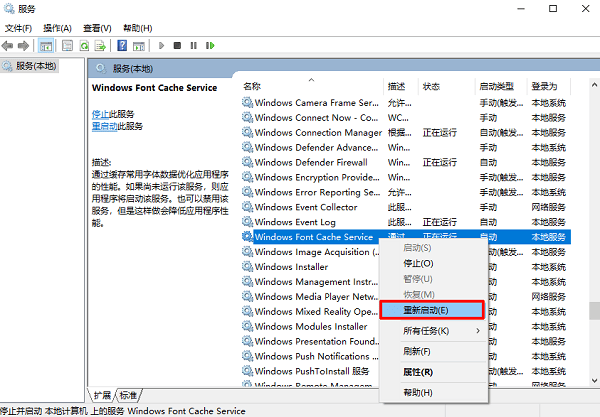This screenshot has width=600, height=417.
Task: Click gear icon of Windows Connect Now
Action: (248, 117)
